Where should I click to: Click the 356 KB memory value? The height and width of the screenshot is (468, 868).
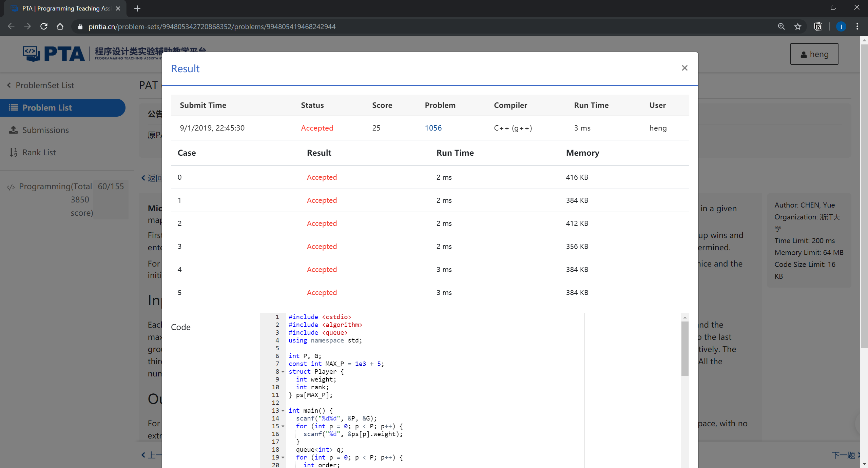pos(577,246)
